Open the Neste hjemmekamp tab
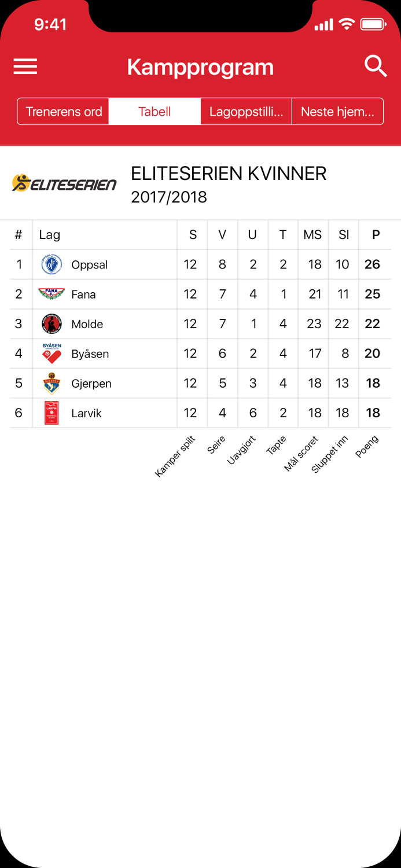The width and height of the screenshot is (401, 868). (x=337, y=111)
